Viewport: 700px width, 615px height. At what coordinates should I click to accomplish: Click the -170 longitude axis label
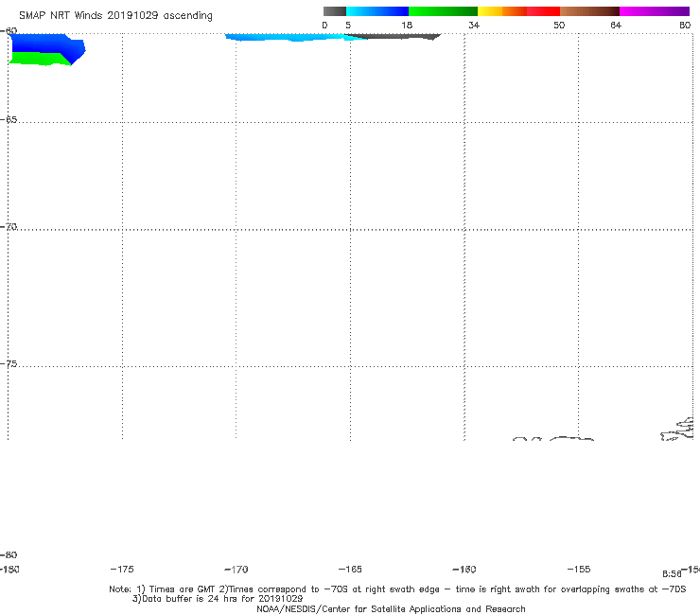click(x=236, y=570)
